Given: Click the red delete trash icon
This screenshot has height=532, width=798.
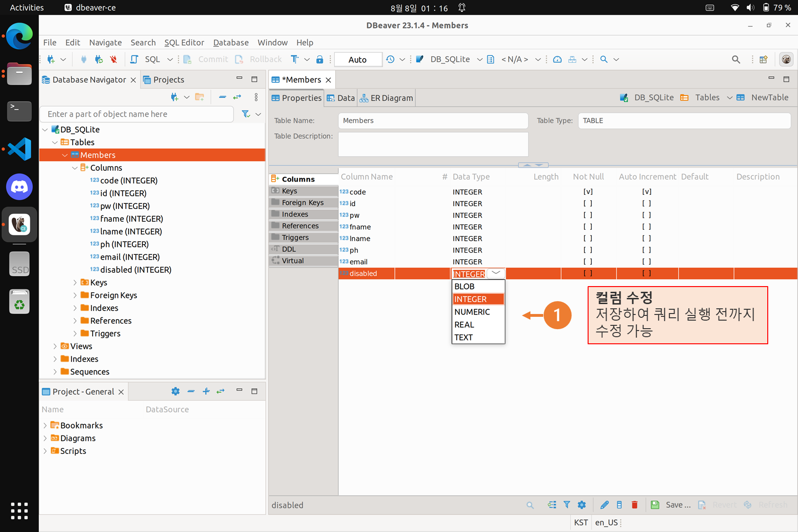Looking at the screenshot, I should tap(634, 505).
